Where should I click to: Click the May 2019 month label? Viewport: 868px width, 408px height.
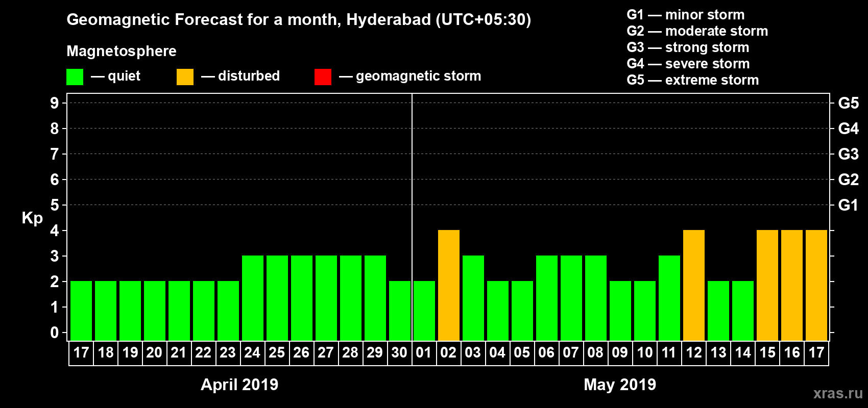click(620, 385)
